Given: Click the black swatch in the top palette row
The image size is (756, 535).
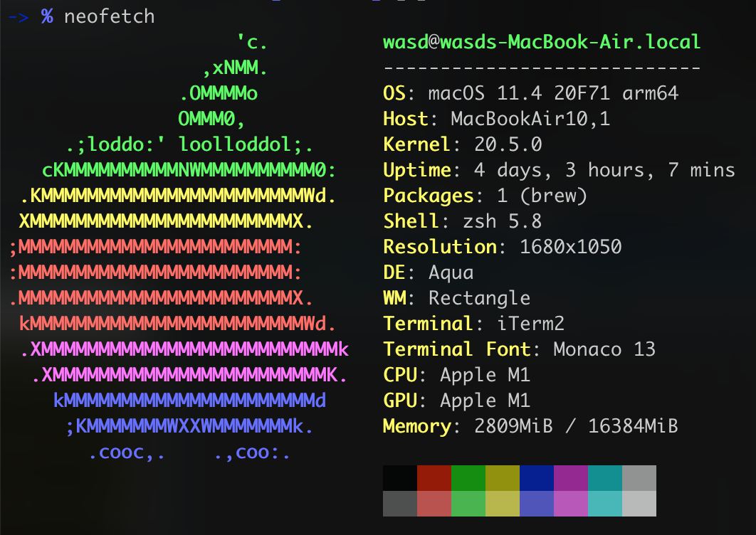Looking at the screenshot, I should pyautogui.click(x=399, y=478).
